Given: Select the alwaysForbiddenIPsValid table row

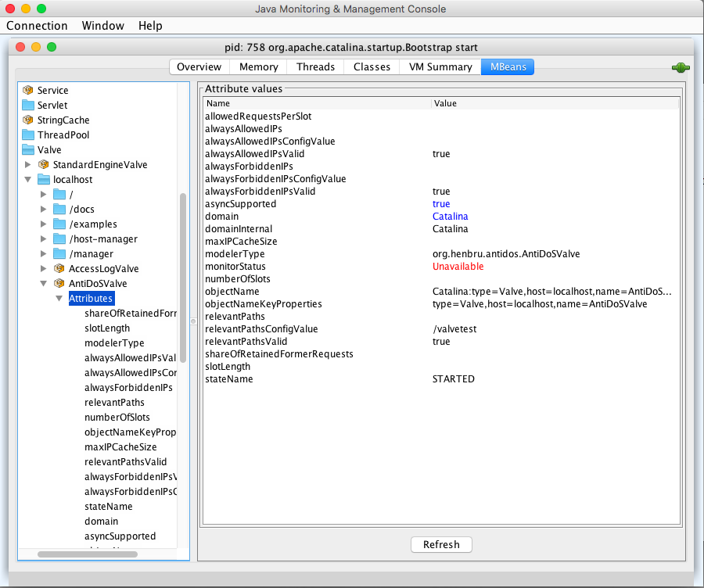Looking at the screenshot, I should coord(441,191).
